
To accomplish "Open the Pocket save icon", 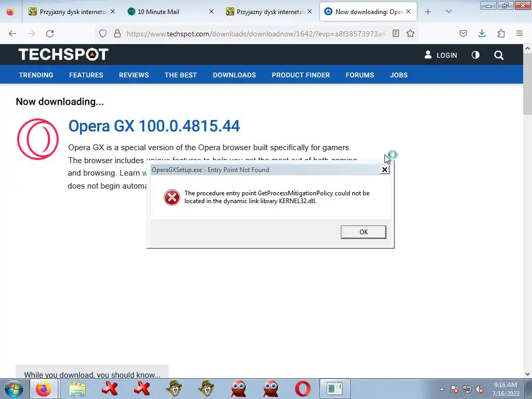I will 463,33.
